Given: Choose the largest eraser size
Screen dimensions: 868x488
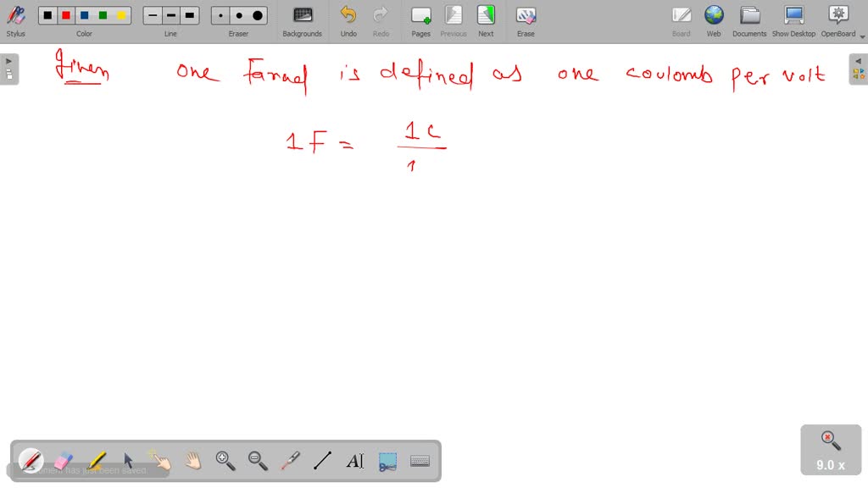Looking at the screenshot, I should [x=257, y=14].
